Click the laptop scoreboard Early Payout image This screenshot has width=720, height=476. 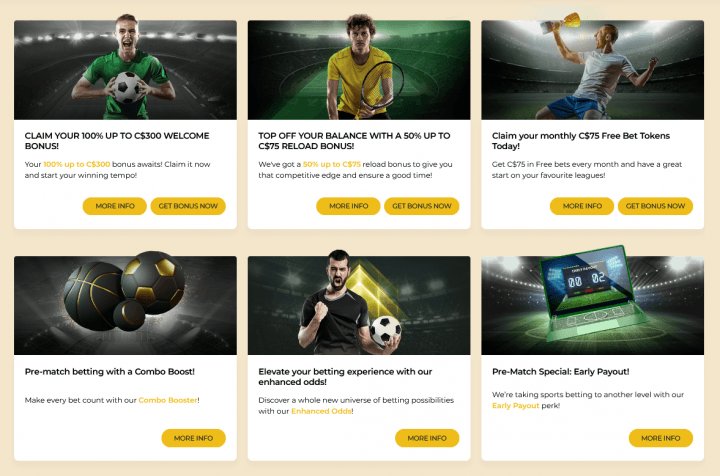pos(593,305)
